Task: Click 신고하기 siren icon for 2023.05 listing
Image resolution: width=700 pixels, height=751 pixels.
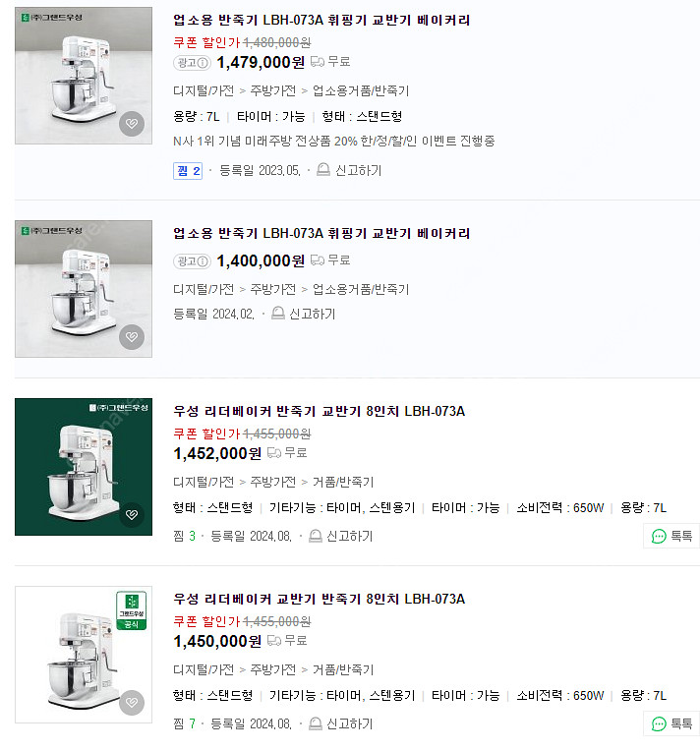Action: click(323, 170)
